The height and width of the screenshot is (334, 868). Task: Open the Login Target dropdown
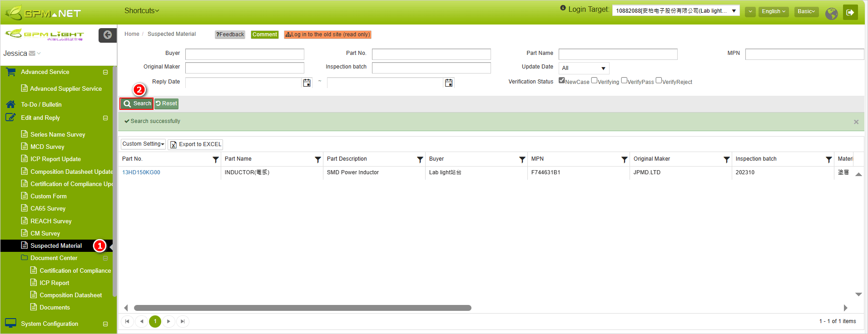676,11
